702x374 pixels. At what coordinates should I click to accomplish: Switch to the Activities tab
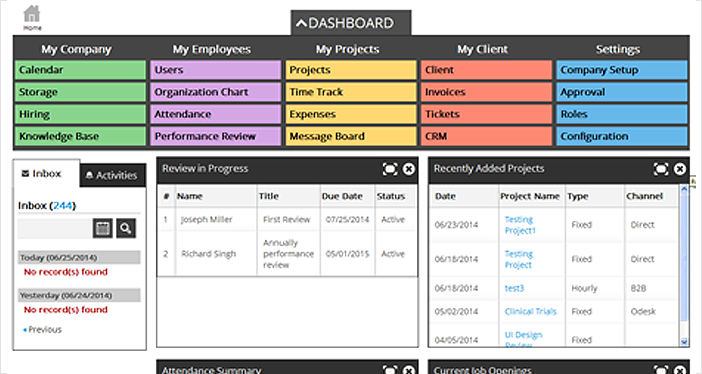click(112, 175)
